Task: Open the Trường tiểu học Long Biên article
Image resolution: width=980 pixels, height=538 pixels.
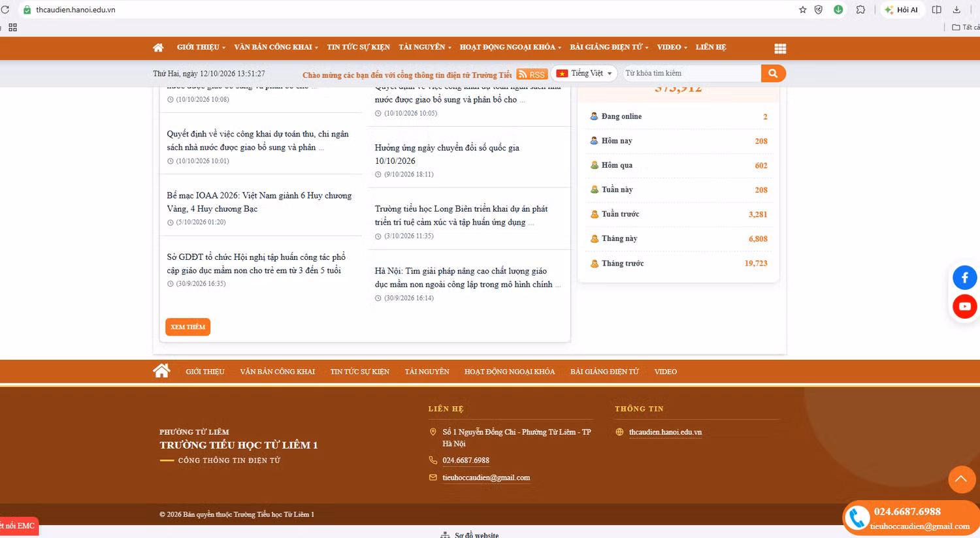Action: [461, 215]
